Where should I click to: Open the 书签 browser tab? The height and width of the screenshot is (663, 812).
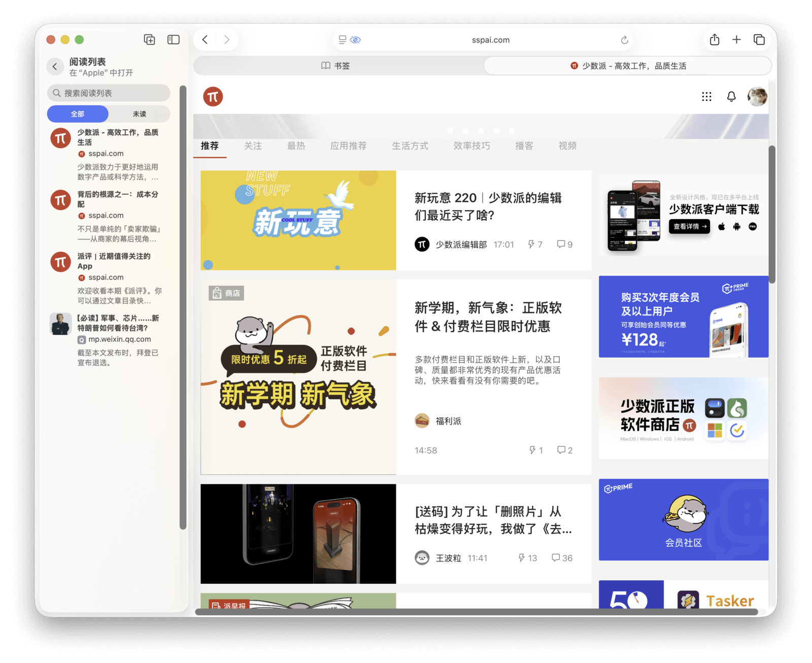pyautogui.click(x=336, y=66)
